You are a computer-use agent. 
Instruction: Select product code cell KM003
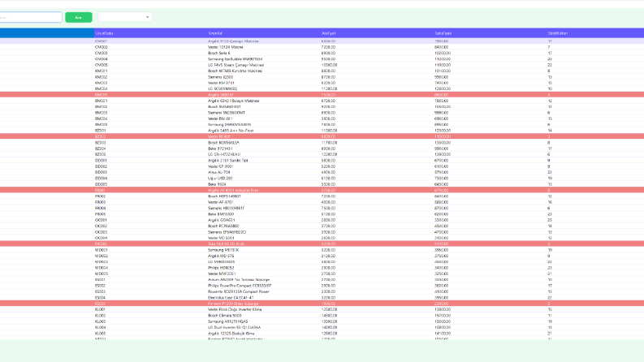pyautogui.click(x=101, y=83)
